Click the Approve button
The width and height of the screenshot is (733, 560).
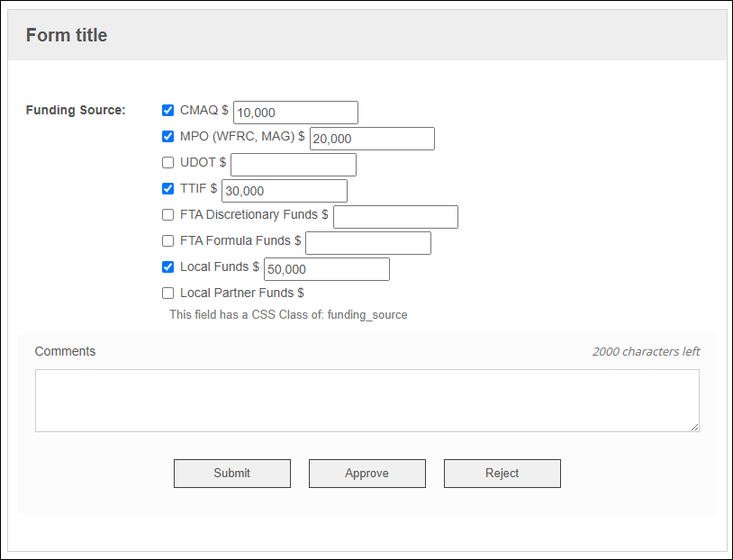367,474
